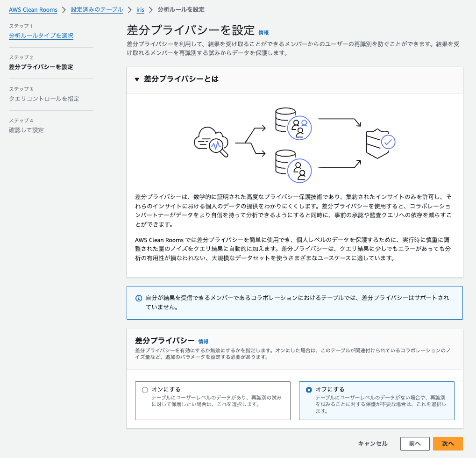Open the iris breadcrumb link
Viewport: 476px width, 458px height.
(x=140, y=10)
